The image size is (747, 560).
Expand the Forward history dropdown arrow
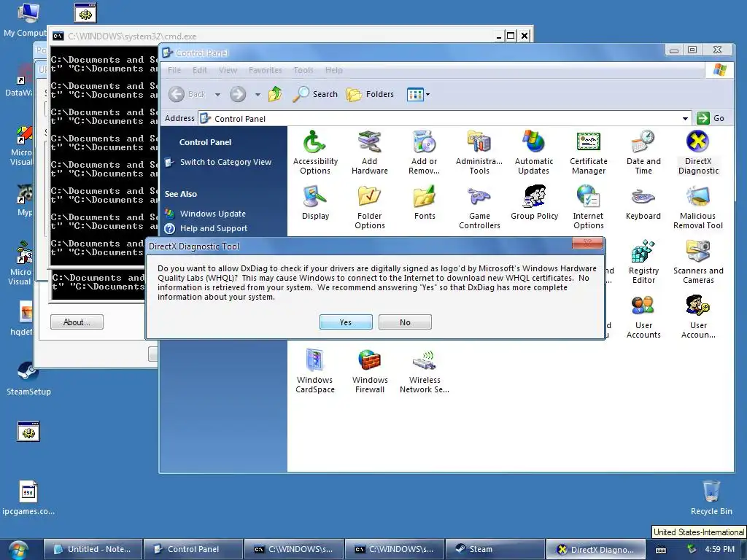pos(258,94)
